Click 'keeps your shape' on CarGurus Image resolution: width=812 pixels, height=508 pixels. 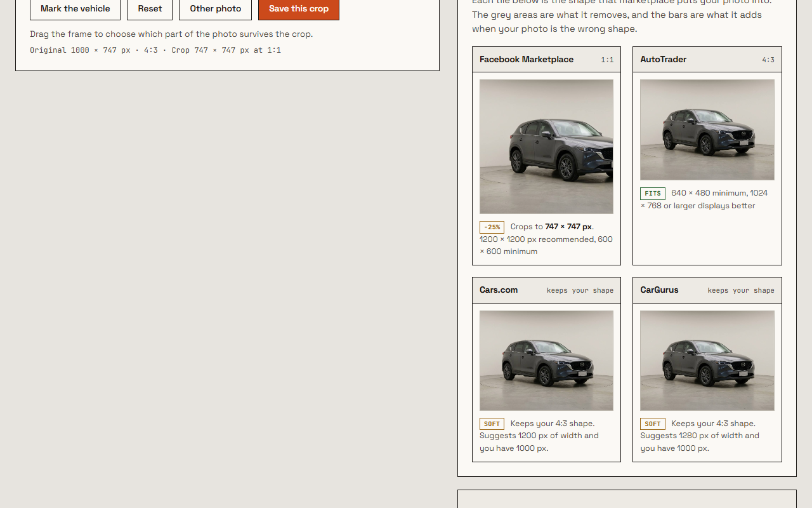(x=741, y=291)
